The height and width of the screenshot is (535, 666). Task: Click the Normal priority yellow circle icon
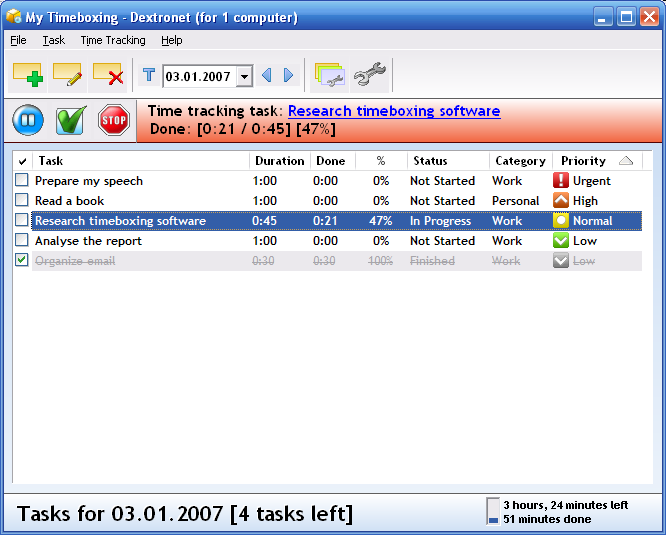561,220
